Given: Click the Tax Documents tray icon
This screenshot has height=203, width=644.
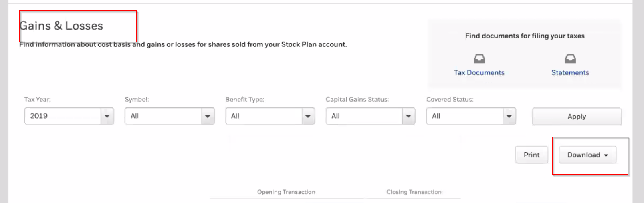Looking at the screenshot, I should [479, 59].
